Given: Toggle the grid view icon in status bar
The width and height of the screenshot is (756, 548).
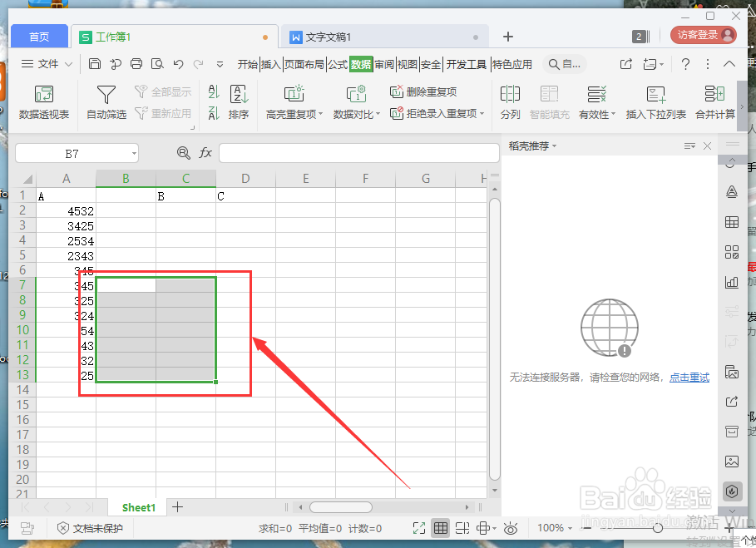Looking at the screenshot, I should (x=441, y=528).
